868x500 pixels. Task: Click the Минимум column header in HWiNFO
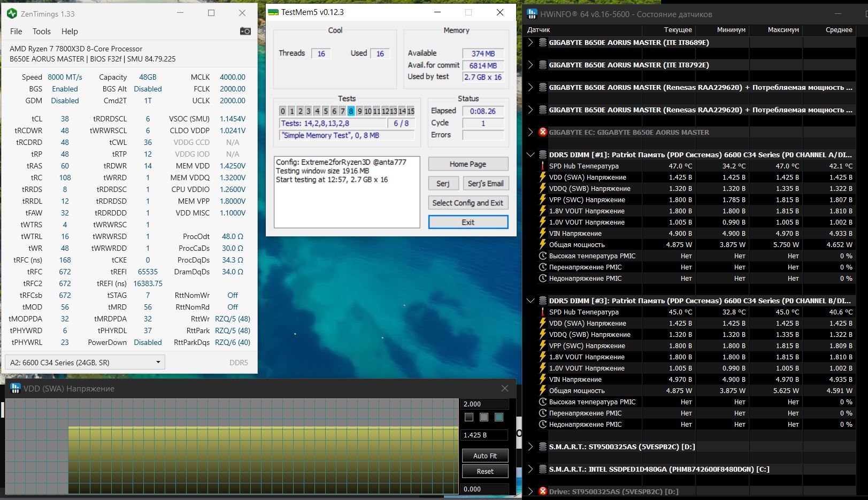(731, 30)
